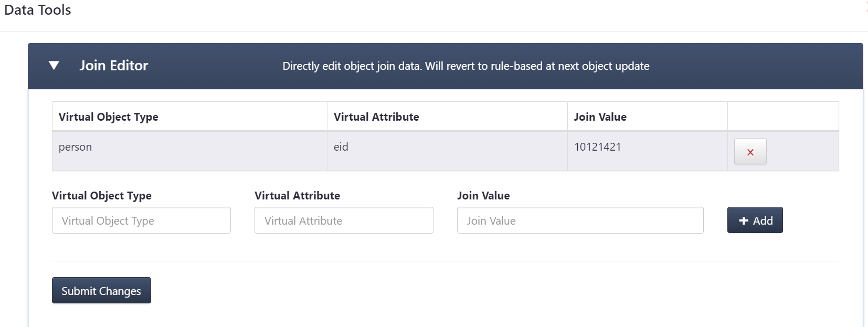
Task: Click the 10121421 join value cell
Action: click(x=648, y=151)
